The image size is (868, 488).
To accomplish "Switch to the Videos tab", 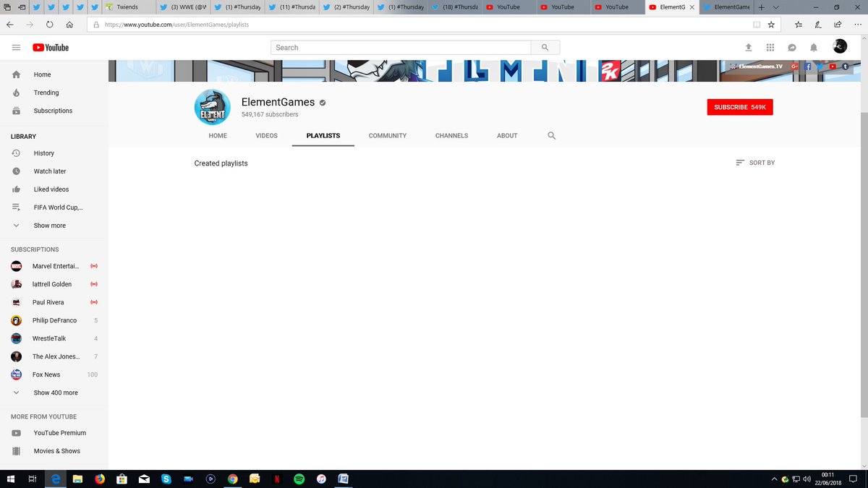I will coord(266,135).
